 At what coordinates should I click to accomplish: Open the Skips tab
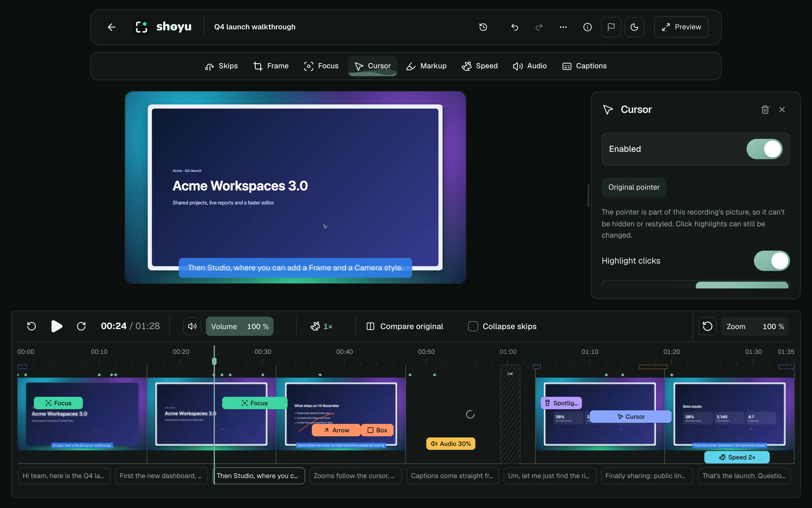[221, 66]
